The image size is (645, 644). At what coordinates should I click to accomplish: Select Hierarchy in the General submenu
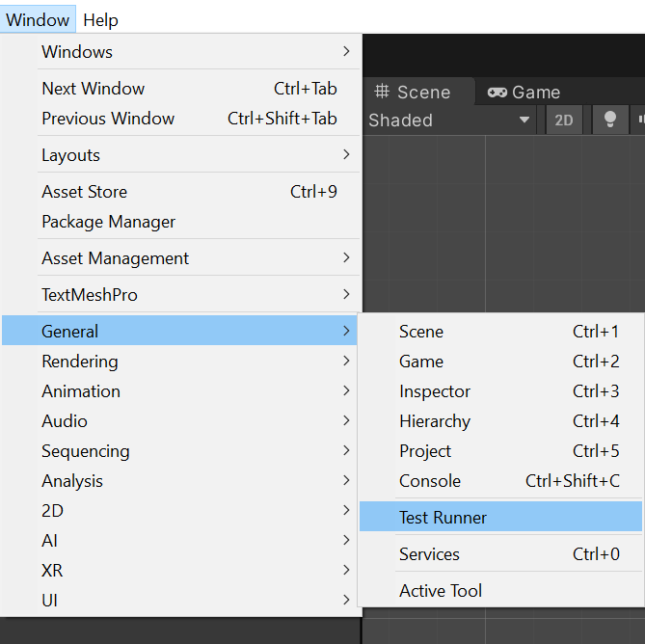click(435, 421)
